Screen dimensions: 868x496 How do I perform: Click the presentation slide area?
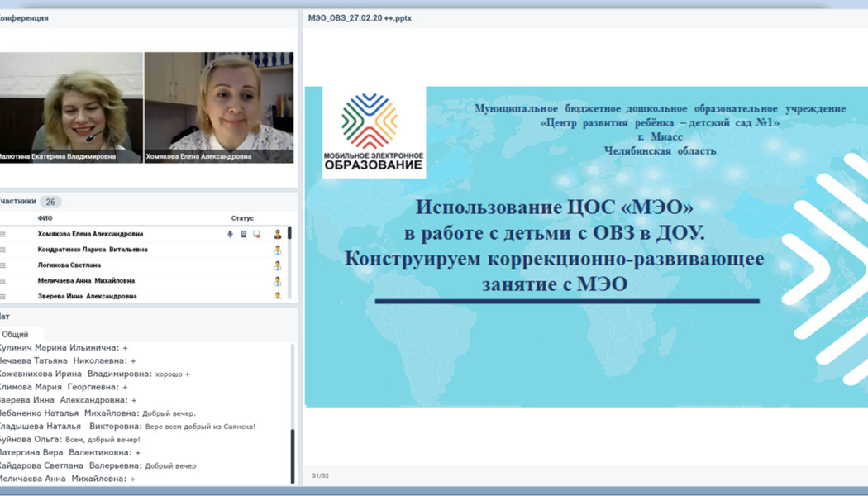coord(586,247)
